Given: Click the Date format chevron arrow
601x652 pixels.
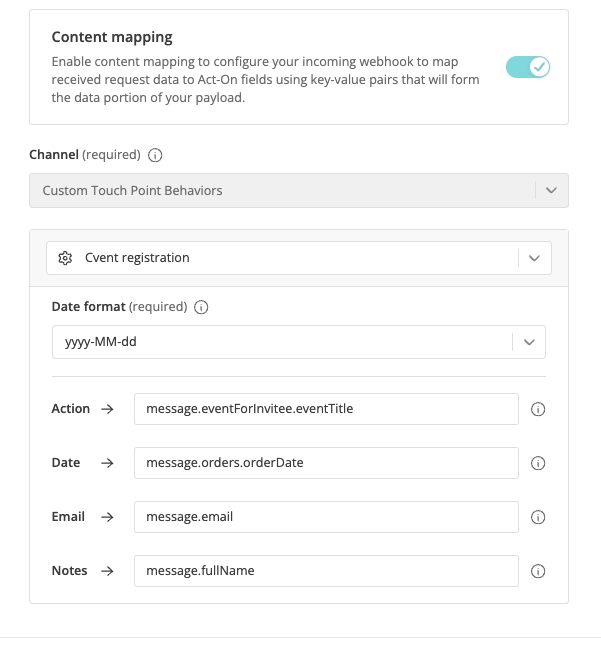Looking at the screenshot, I should [x=529, y=342].
